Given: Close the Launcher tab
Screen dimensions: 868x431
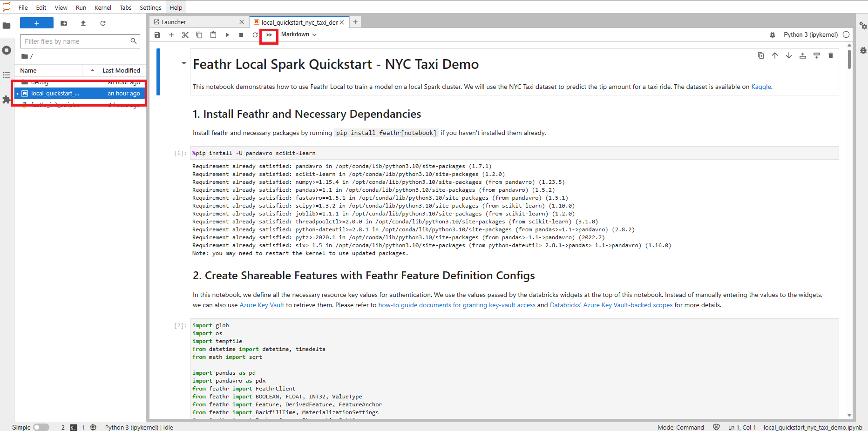Looking at the screenshot, I should (x=242, y=22).
